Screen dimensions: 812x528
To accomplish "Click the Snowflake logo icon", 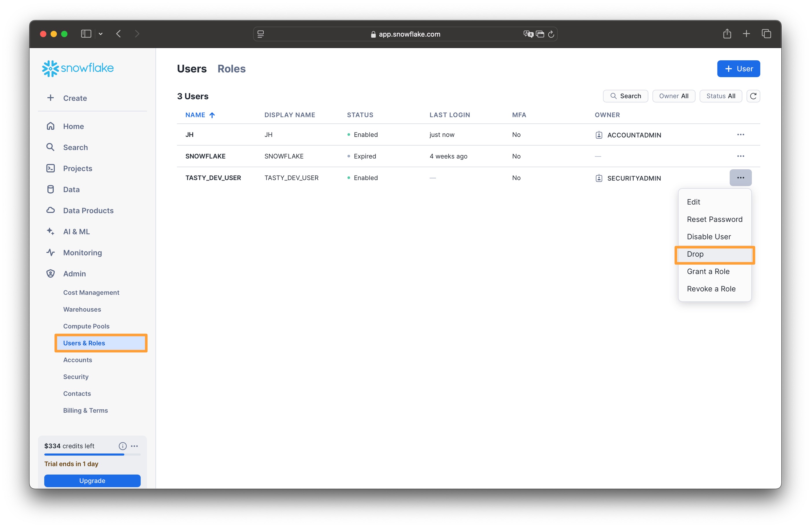I will coord(51,68).
